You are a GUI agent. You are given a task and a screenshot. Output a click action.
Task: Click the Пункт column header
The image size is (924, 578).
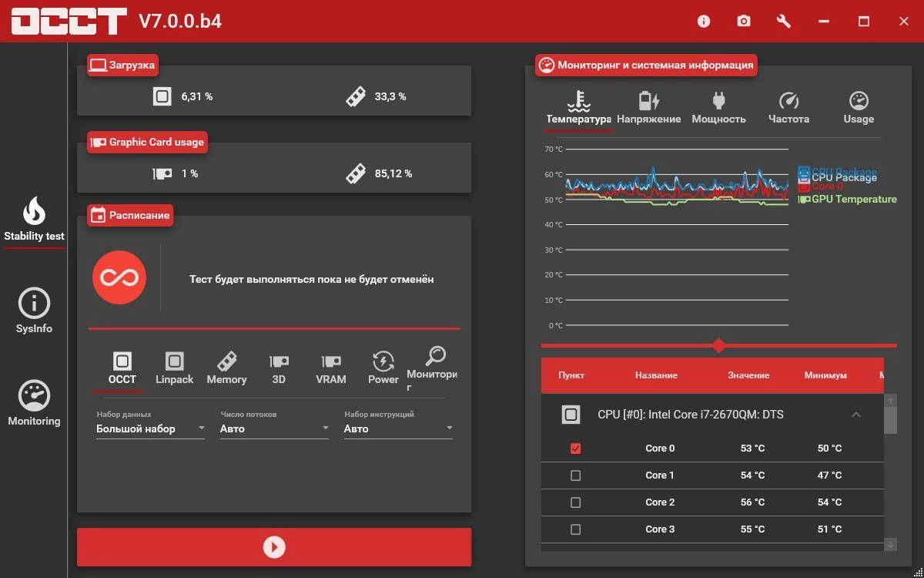pyautogui.click(x=571, y=375)
